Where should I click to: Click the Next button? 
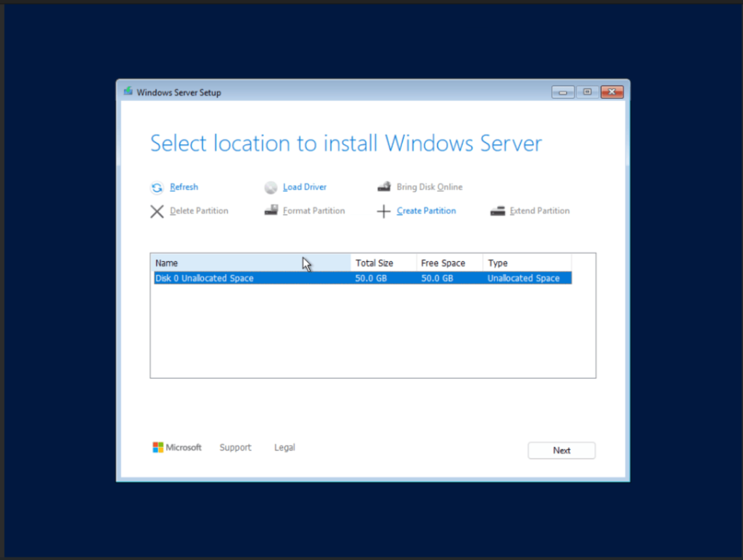[562, 450]
